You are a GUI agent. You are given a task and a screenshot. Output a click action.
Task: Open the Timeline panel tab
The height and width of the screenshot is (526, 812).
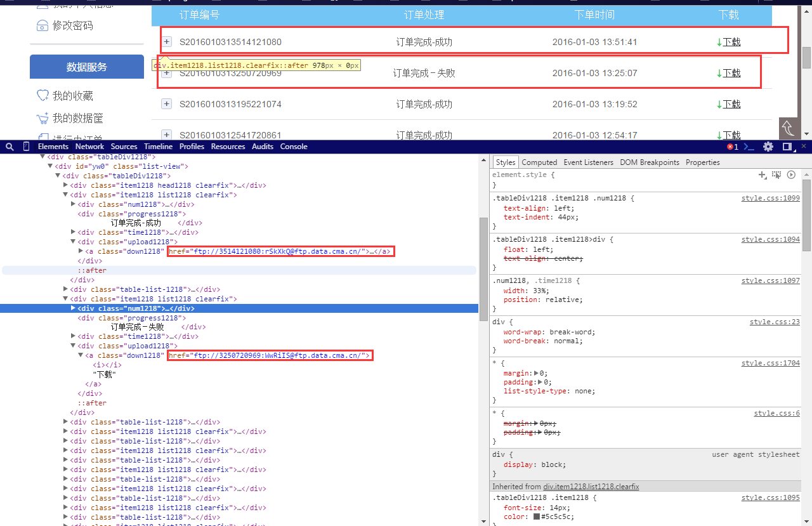[158, 147]
